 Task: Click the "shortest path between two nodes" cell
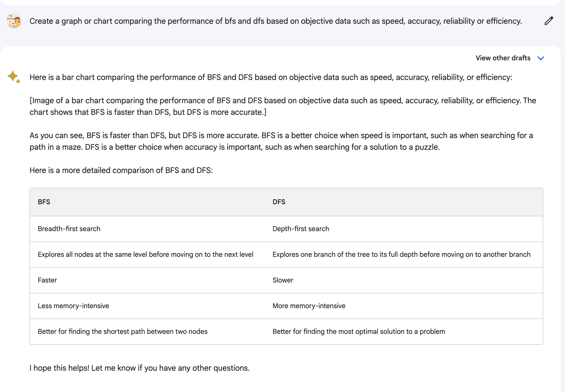[123, 332]
